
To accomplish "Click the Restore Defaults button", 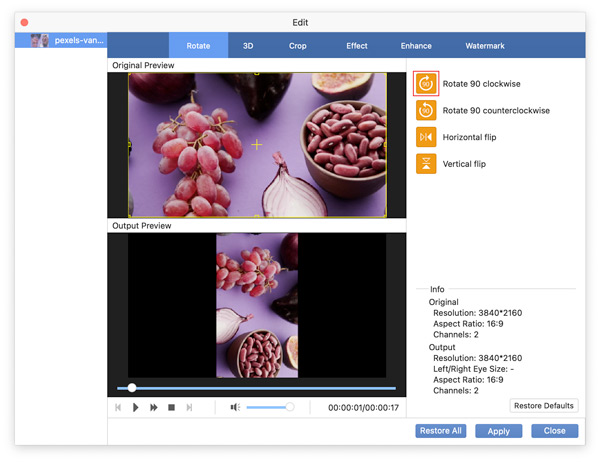I will [544, 406].
